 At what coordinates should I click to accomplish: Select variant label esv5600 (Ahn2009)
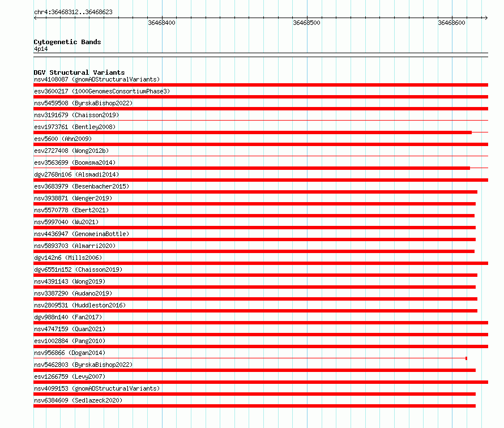click(x=63, y=139)
